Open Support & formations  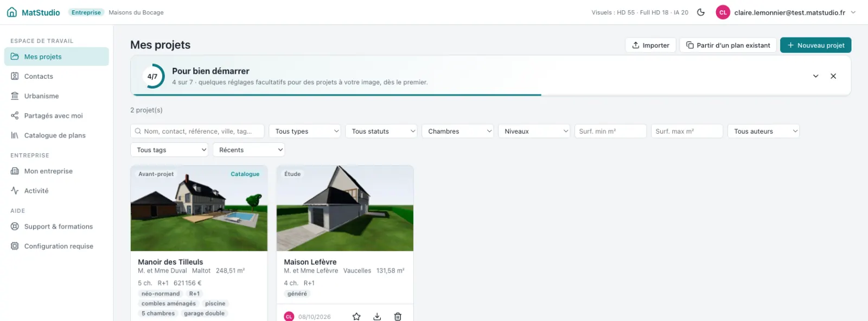56,226
